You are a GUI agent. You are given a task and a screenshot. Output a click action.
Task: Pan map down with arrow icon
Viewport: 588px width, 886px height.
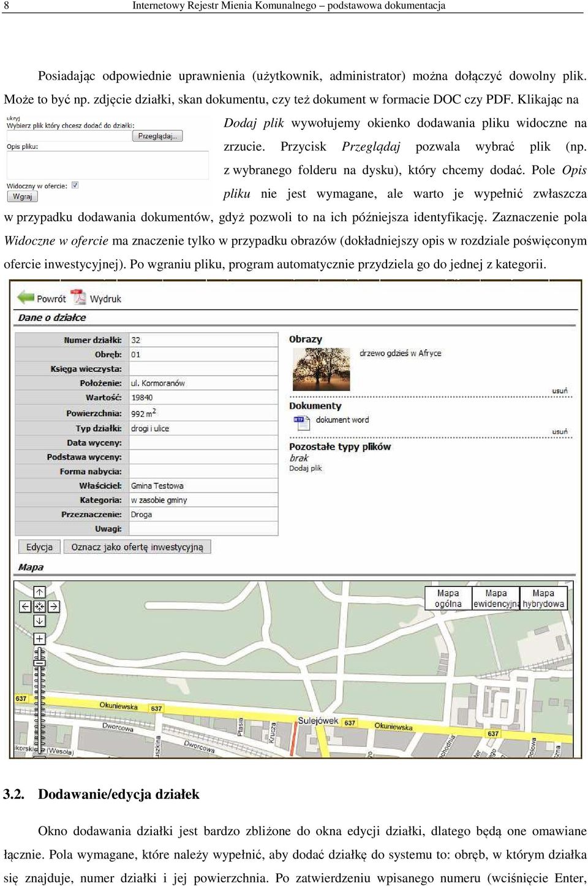(x=39, y=621)
